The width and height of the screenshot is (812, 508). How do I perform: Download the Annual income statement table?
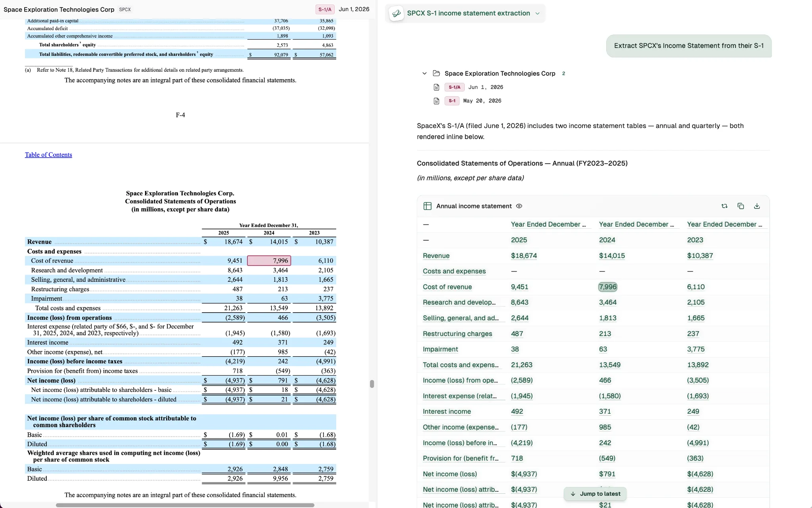[x=757, y=206]
